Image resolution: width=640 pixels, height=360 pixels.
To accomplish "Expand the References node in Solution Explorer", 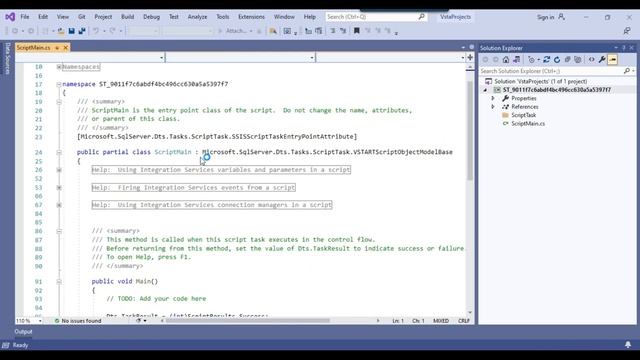I will 493,107.
